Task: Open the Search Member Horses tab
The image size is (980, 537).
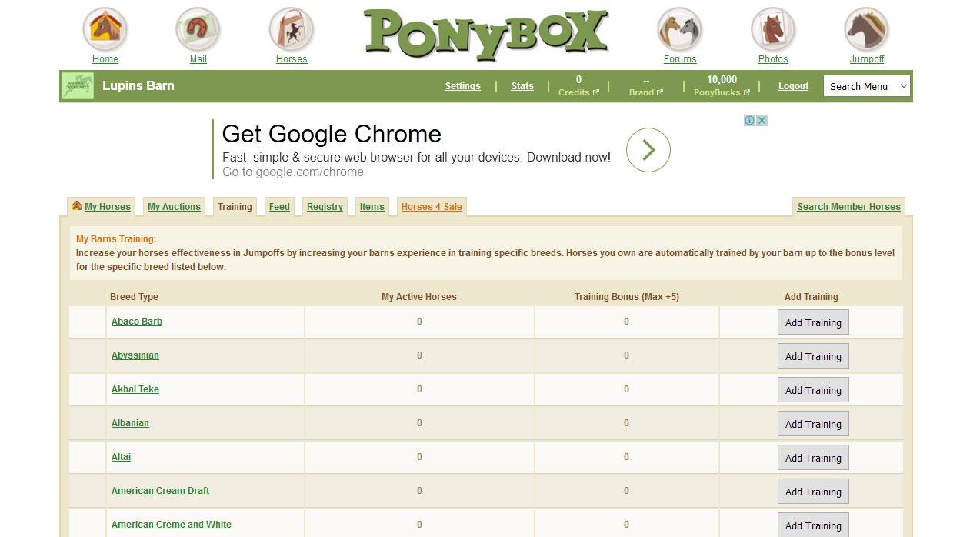Action: (848, 207)
